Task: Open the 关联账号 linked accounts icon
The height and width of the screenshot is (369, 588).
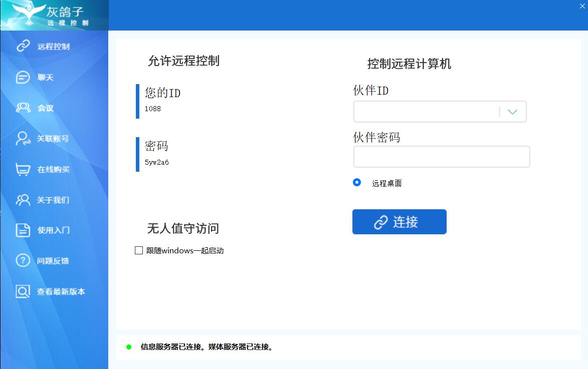Action: click(x=24, y=138)
